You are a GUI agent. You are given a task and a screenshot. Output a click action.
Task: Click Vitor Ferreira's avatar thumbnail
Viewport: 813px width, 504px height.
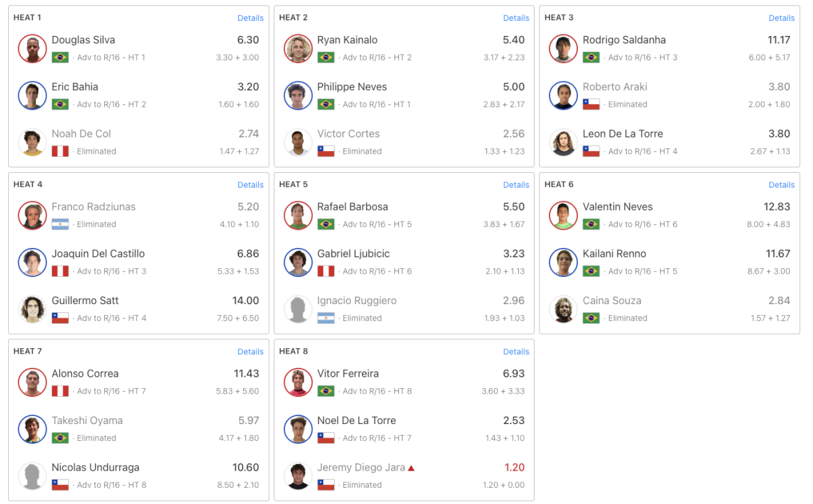(x=297, y=382)
